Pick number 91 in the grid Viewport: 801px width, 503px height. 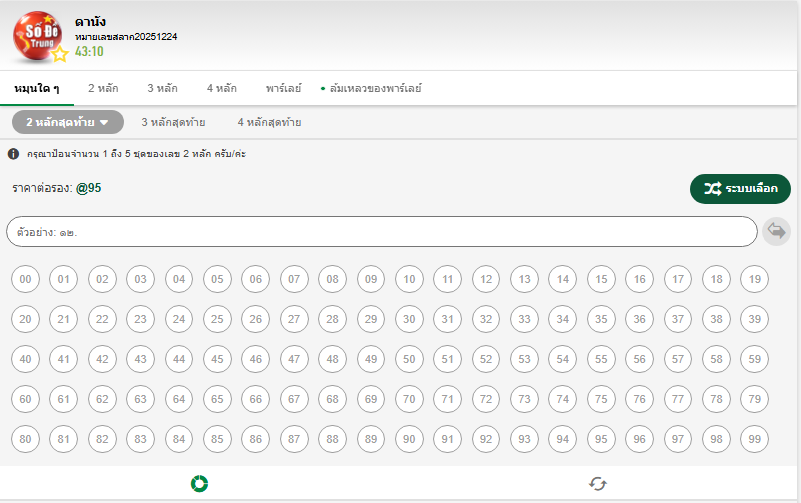tap(447, 439)
